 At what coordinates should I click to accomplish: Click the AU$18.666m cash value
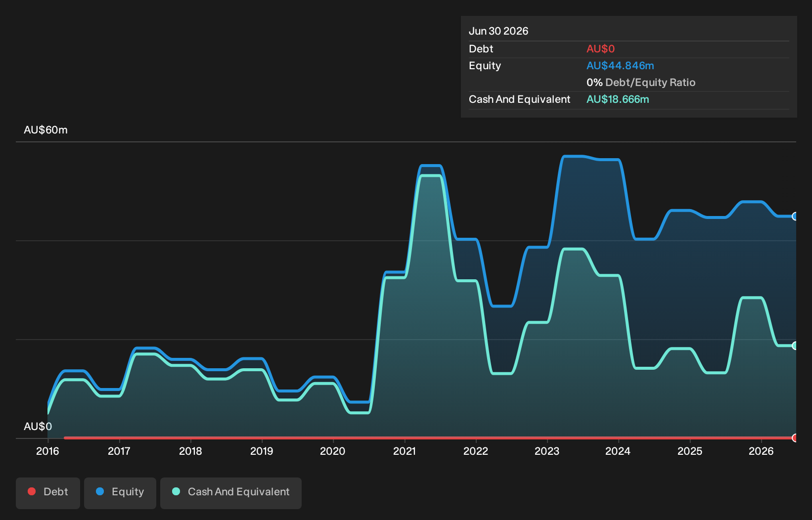618,99
